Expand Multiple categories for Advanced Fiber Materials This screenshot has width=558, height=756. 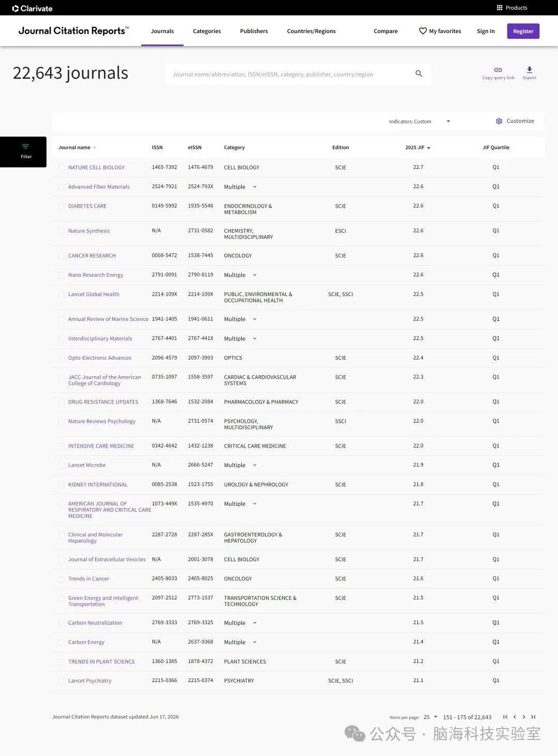click(x=254, y=187)
